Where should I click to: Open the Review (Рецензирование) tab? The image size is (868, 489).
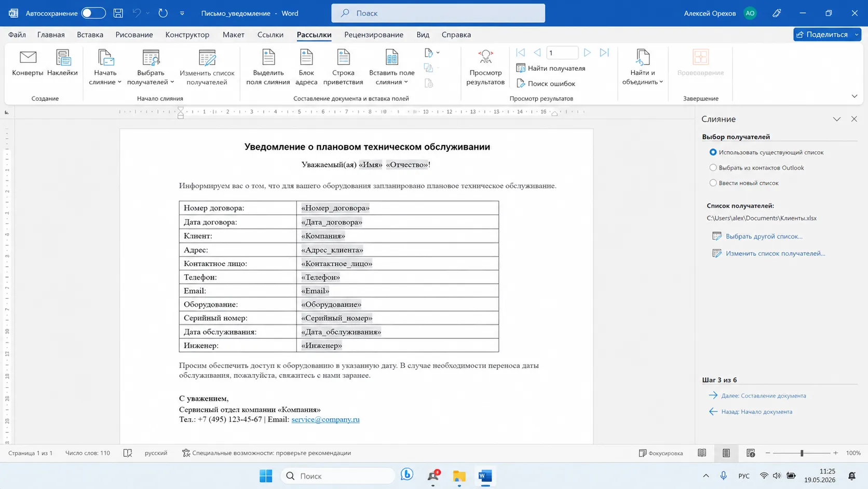[374, 35]
